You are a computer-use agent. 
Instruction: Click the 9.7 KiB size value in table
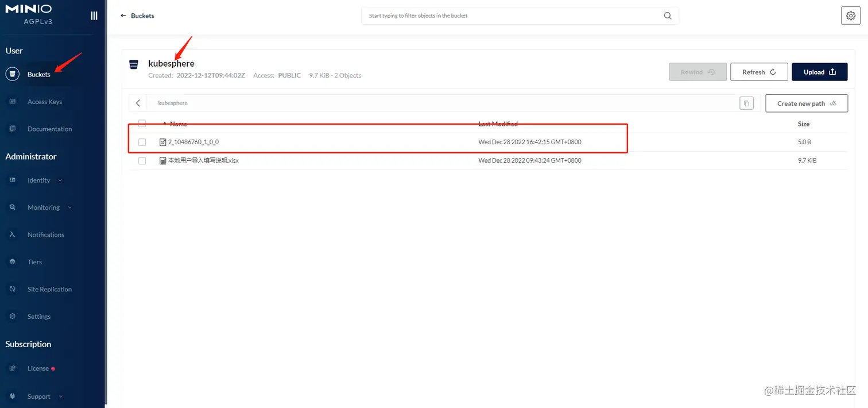click(x=807, y=161)
